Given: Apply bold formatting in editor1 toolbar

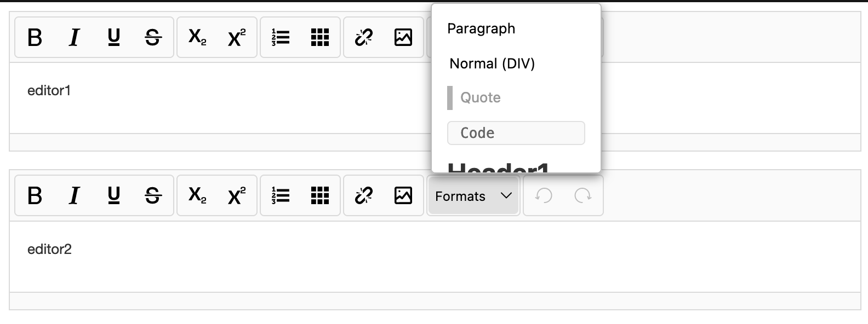Looking at the screenshot, I should coord(34,37).
